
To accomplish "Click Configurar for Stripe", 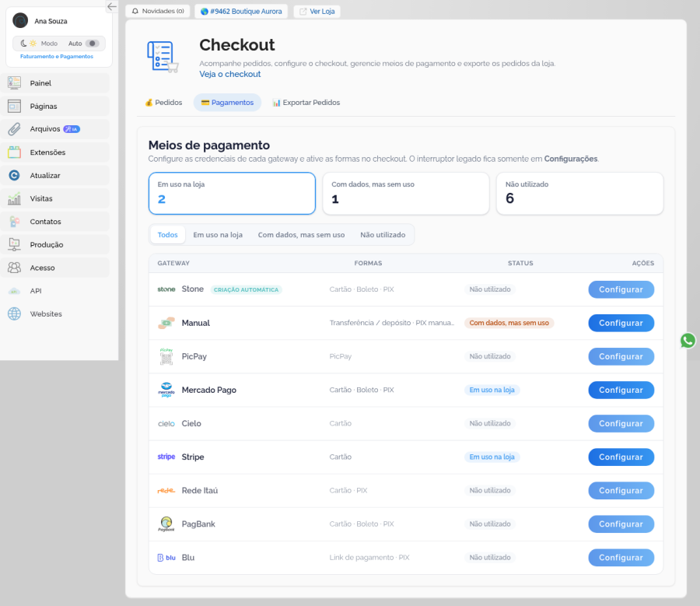I will click(x=621, y=457).
